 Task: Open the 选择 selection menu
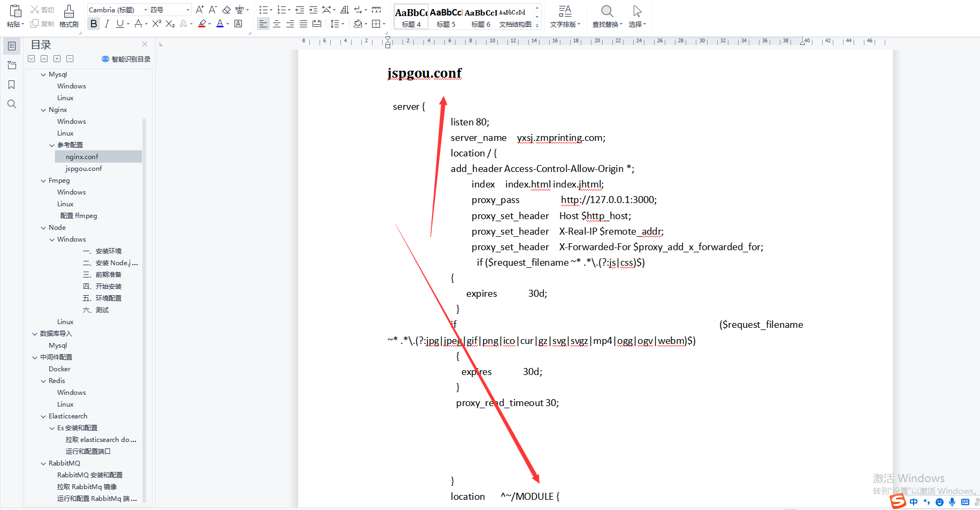click(637, 17)
